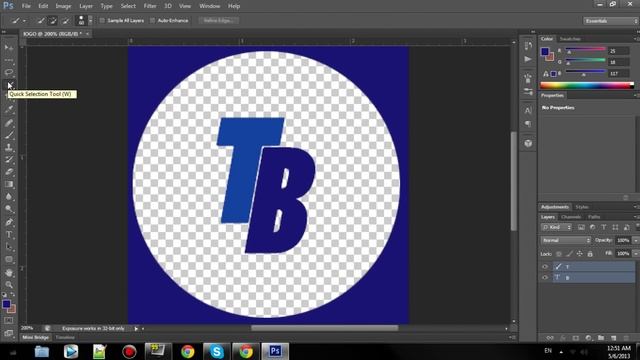
Task: Open the Mini Bridge panel tab
Action: click(36, 338)
